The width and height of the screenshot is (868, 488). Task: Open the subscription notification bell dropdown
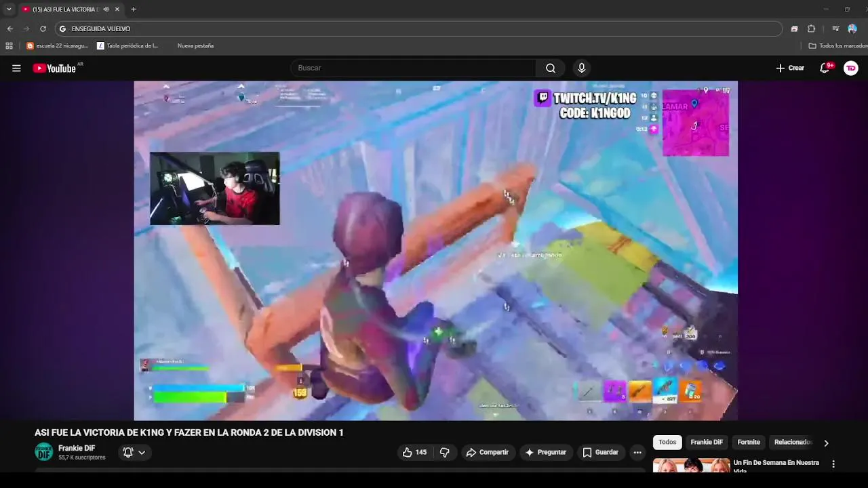tap(135, 452)
